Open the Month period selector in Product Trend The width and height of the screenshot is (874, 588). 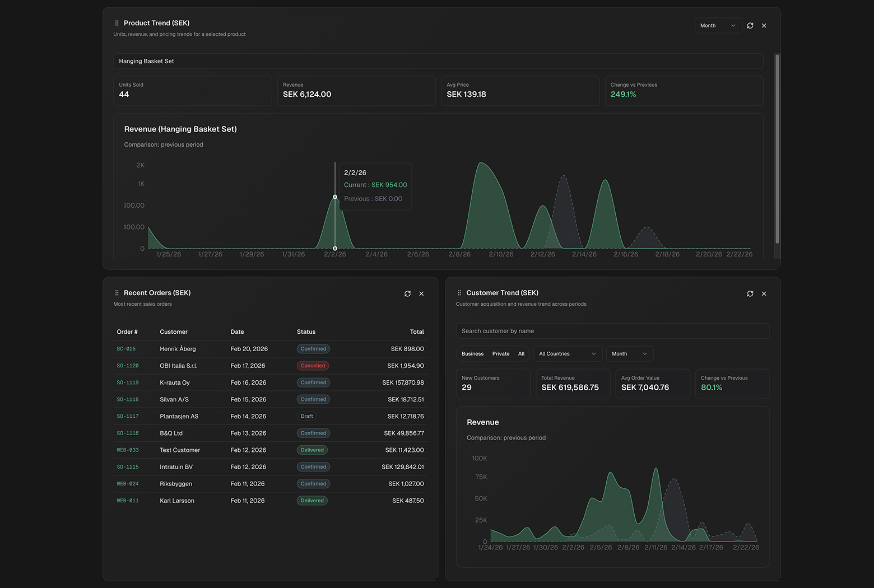pos(718,25)
